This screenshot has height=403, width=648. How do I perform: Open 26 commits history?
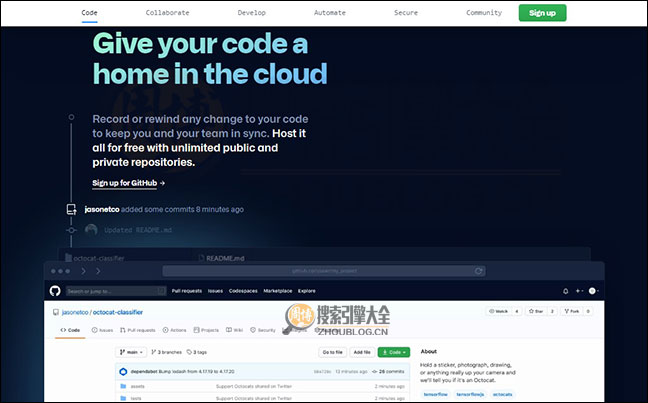coord(388,372)
